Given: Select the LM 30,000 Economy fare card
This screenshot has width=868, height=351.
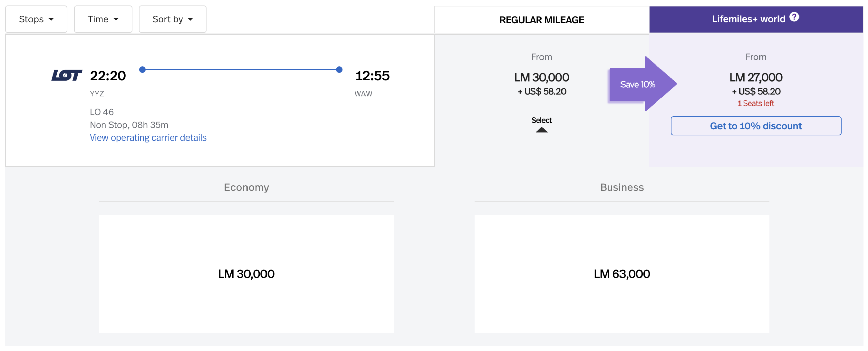Looking at the screenshot, I should coord(246,274).
